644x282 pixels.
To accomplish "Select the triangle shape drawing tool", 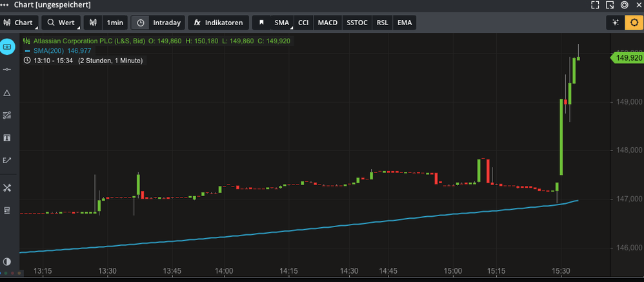I will pyautogui.click(x=7, y=93).
